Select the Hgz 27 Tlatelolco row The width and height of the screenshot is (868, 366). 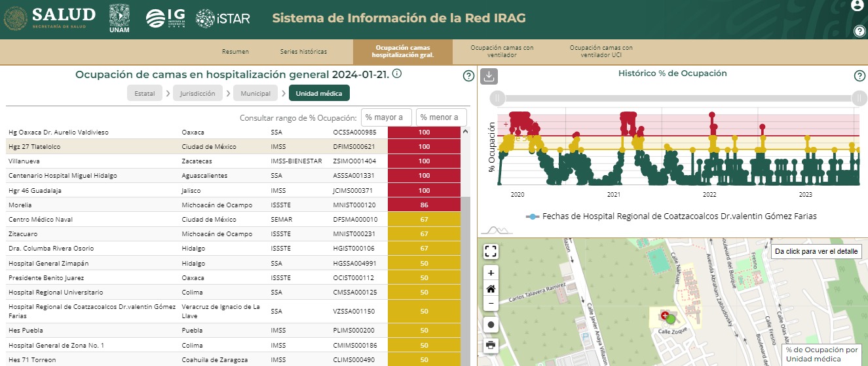234,146
